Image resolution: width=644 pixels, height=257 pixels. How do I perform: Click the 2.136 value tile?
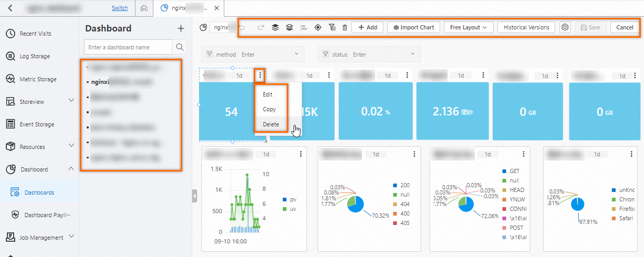point(453,111)
